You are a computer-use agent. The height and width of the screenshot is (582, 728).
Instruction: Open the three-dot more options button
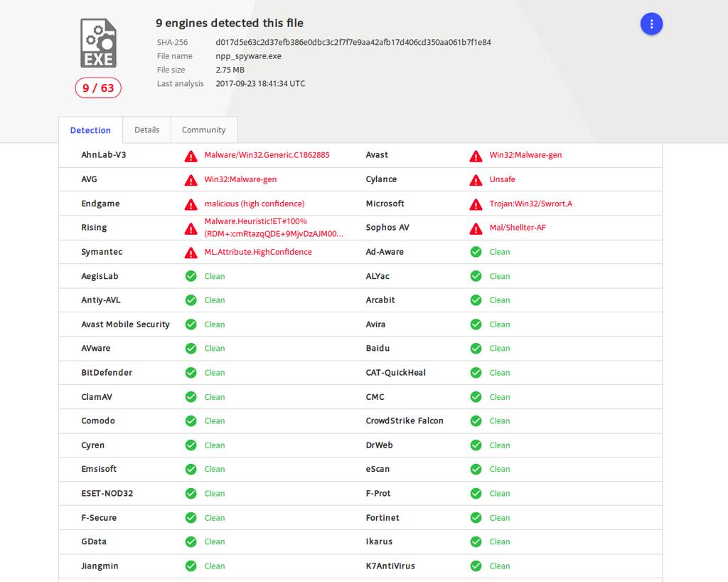(651, 23)
